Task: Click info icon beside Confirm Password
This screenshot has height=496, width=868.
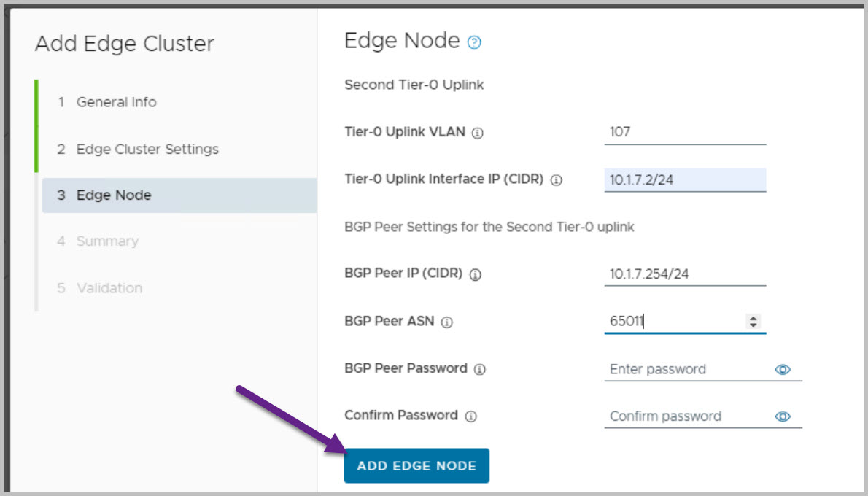Action: 470,416
